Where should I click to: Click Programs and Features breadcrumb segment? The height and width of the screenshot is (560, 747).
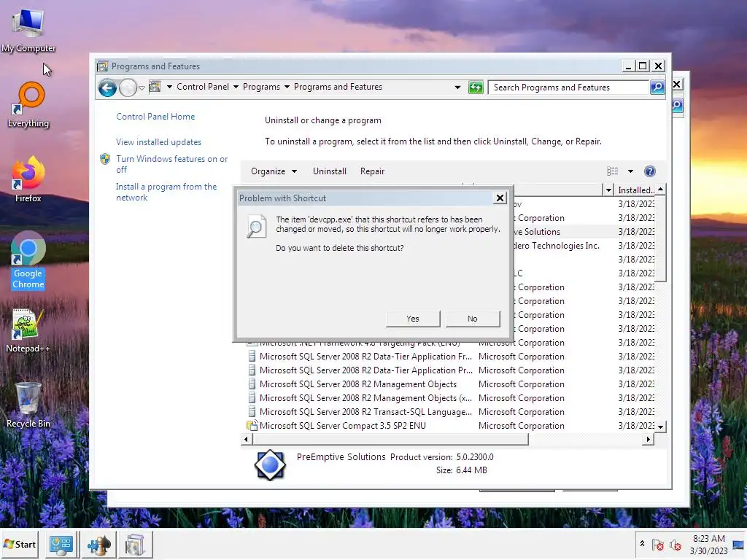coord(338,87)
